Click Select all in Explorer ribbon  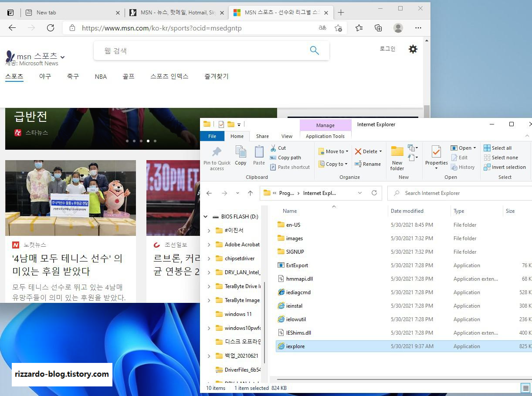click(498, 148)
